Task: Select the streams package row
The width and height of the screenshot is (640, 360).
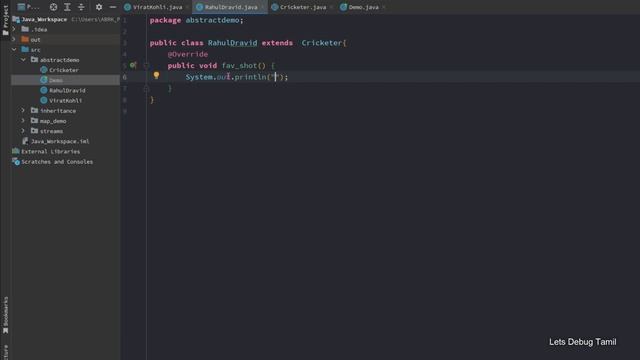Action: (x=65, y=131)
